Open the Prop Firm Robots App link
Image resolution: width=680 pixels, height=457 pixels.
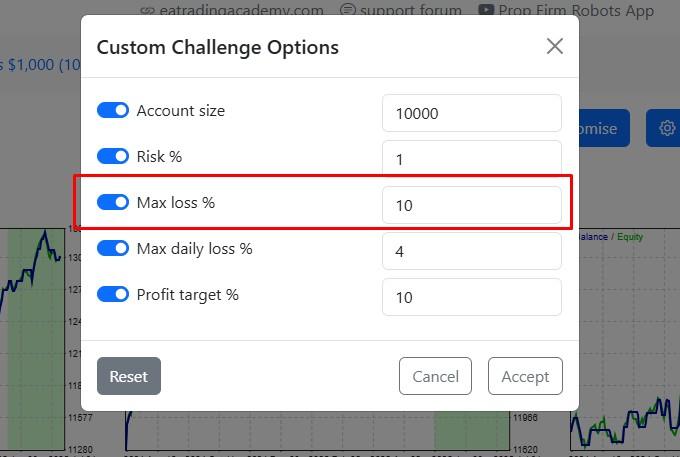(576, 10)
